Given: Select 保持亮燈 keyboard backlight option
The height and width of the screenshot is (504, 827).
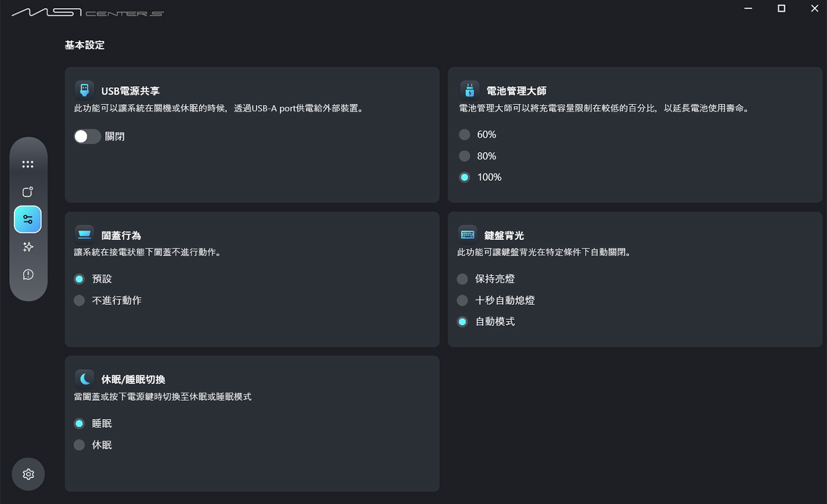Looking at the screenshot, I should [462, 279].
